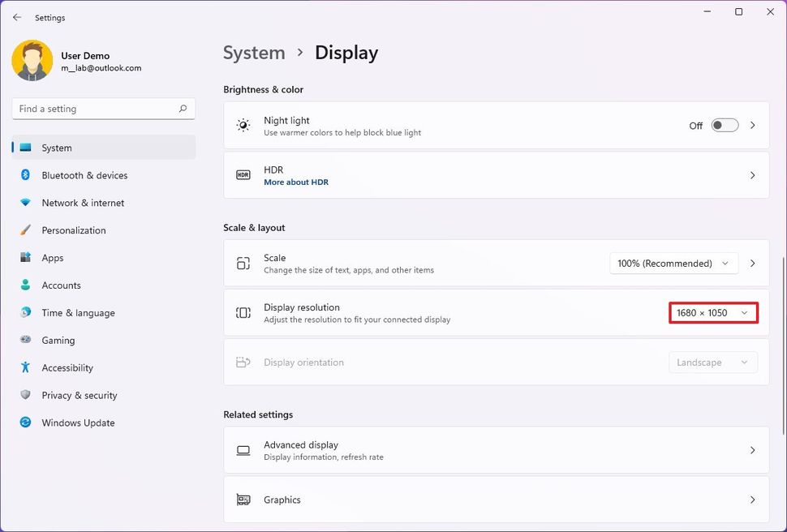
Task: Click the Bluetooth & devices icon
Action: click(x=25, y=175)
